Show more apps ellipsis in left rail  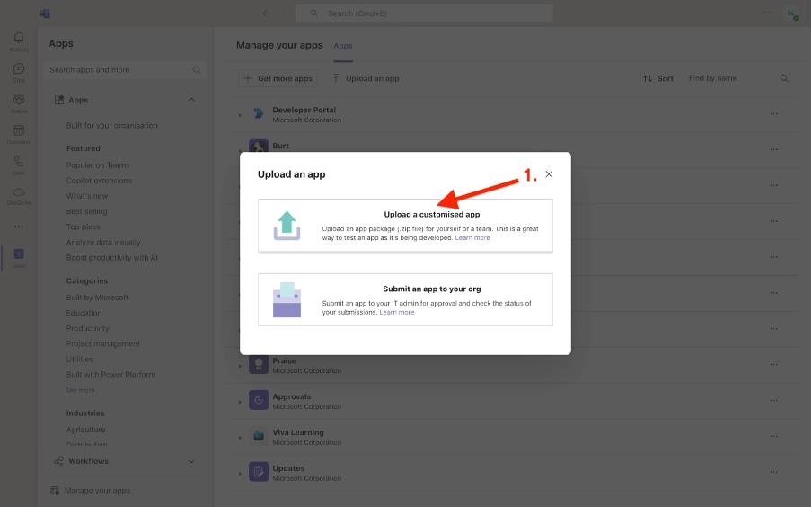tap(19, 227)
